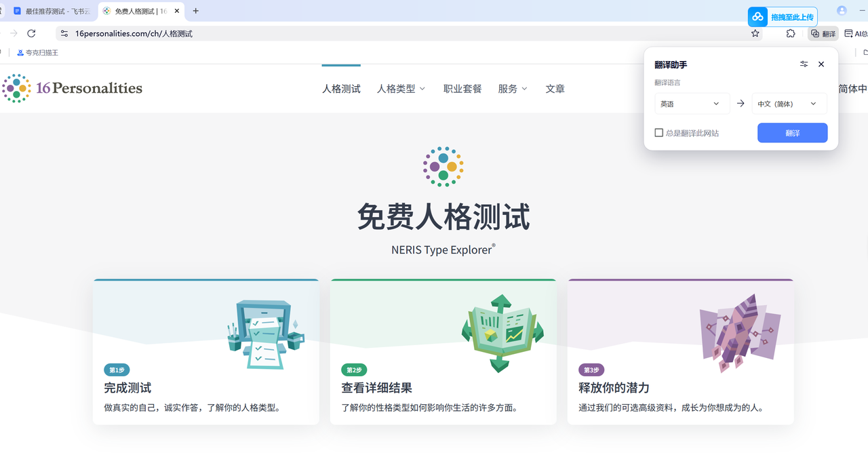Check 总是翻译此网站 checkbox
Screen dimensions: 868x455
tap(658, 133)
